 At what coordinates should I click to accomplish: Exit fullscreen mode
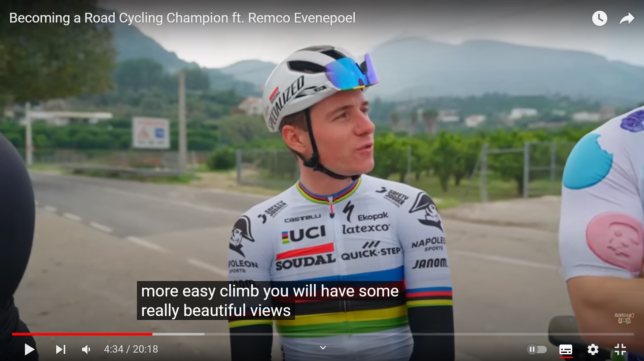(x=620, y=350)
